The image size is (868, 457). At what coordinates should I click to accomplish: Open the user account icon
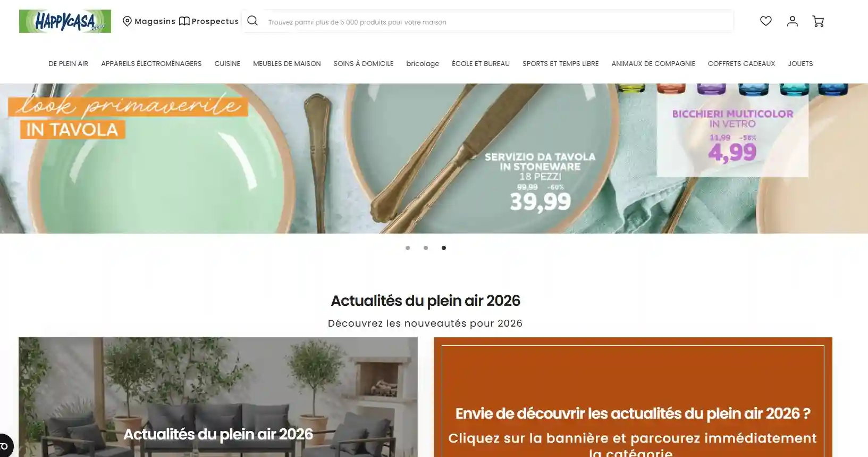point(792,21)
